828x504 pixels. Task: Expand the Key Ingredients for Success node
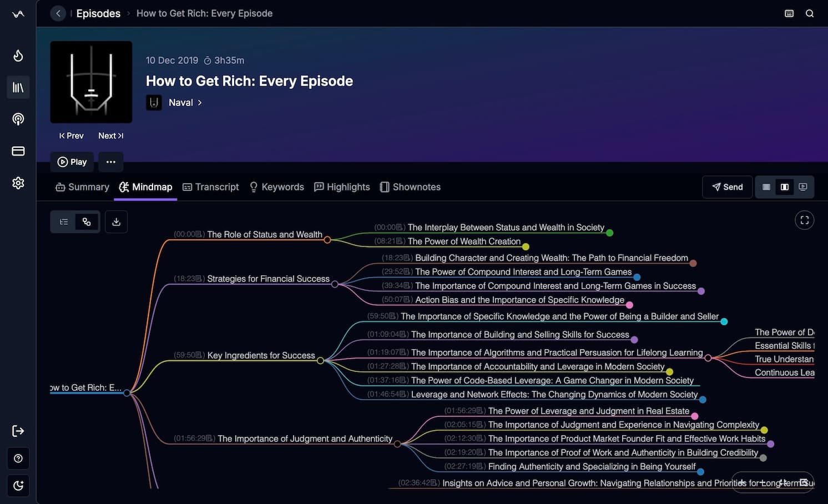[320, 360]
